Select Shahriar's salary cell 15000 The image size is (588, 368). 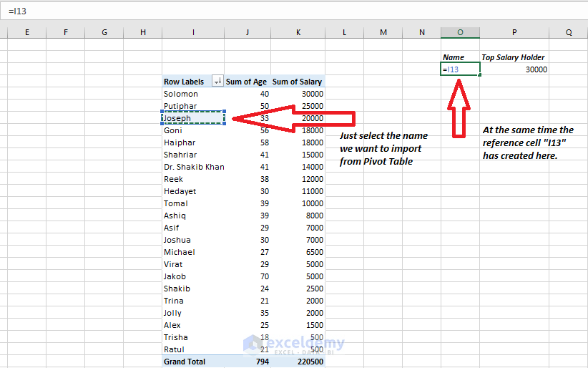[298, 155]
